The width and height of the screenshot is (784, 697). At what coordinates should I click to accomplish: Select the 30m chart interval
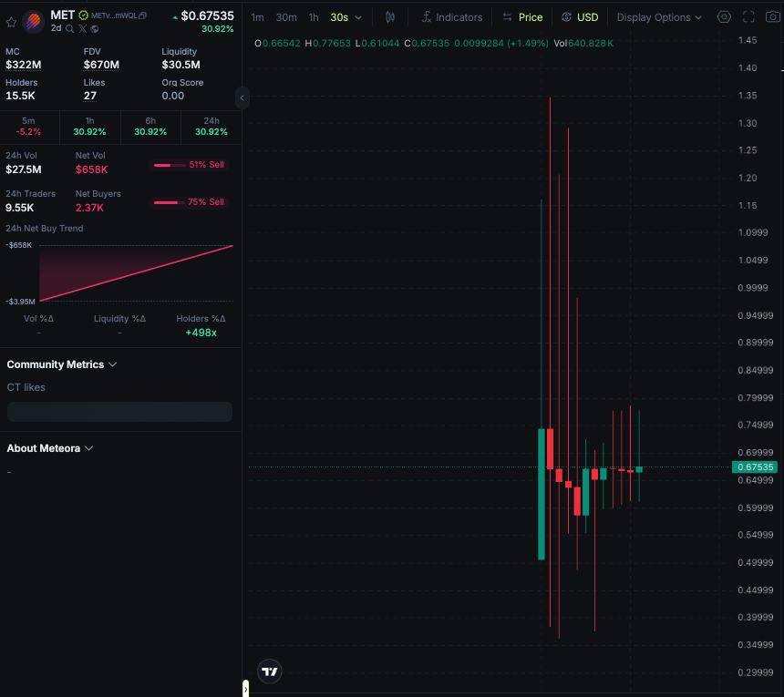[x=286, y=17]
